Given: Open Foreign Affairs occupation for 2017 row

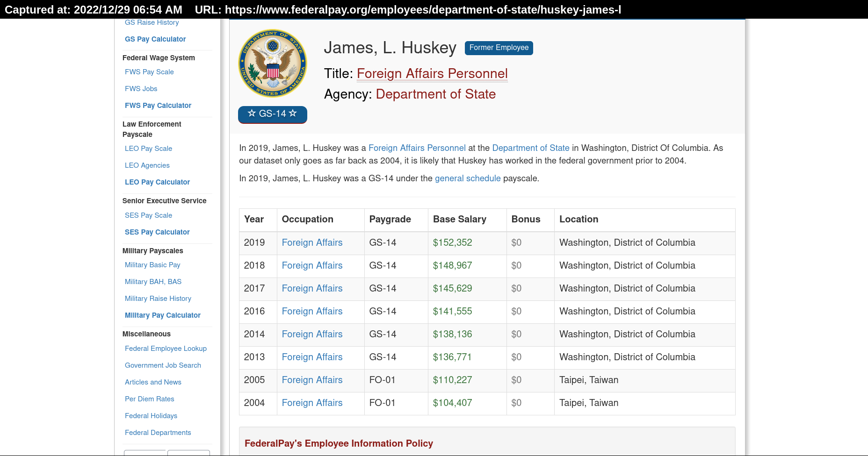Looking at the screenshot, I should 312,289.
